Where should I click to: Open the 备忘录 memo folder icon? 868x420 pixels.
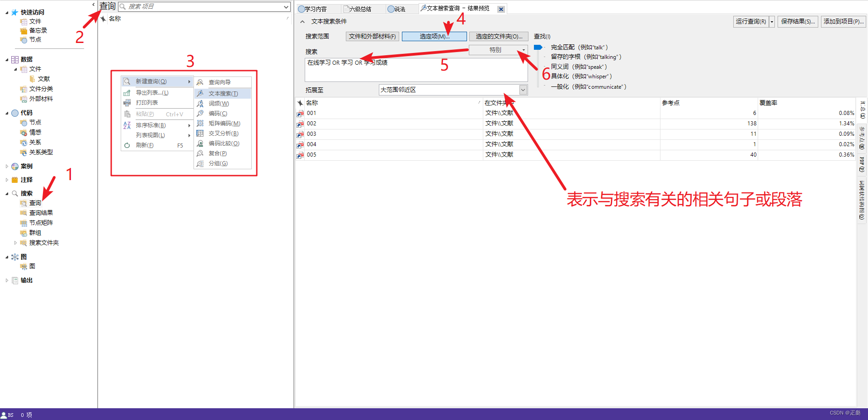24,31
